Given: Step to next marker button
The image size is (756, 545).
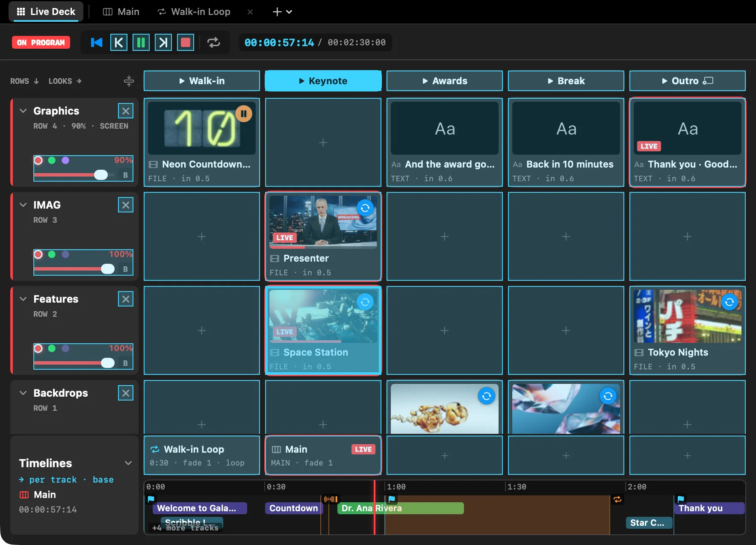Looking at the screenshot, I should point(163,42).
